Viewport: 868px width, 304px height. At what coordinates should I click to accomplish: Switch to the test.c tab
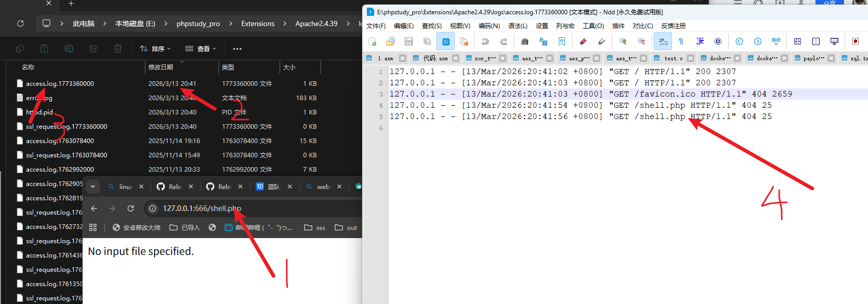pyautogui.click(x=673, y=58)
